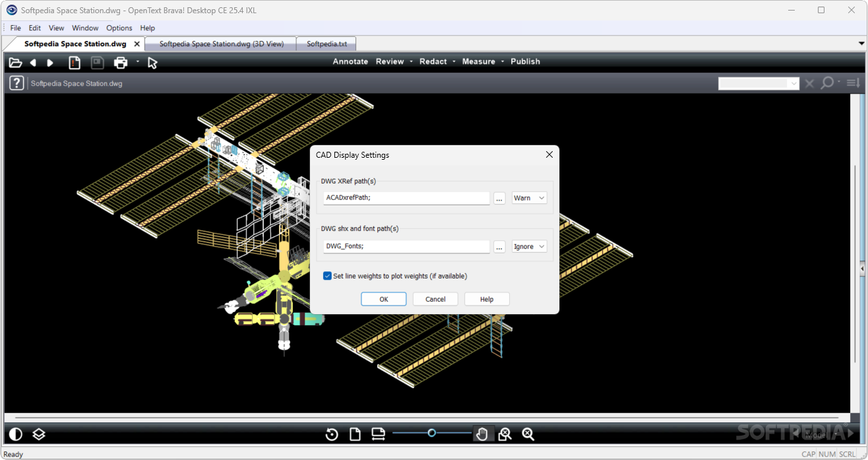Click the Brava application icon in title bar
868x460 pixels.
[x=11, y=10]
